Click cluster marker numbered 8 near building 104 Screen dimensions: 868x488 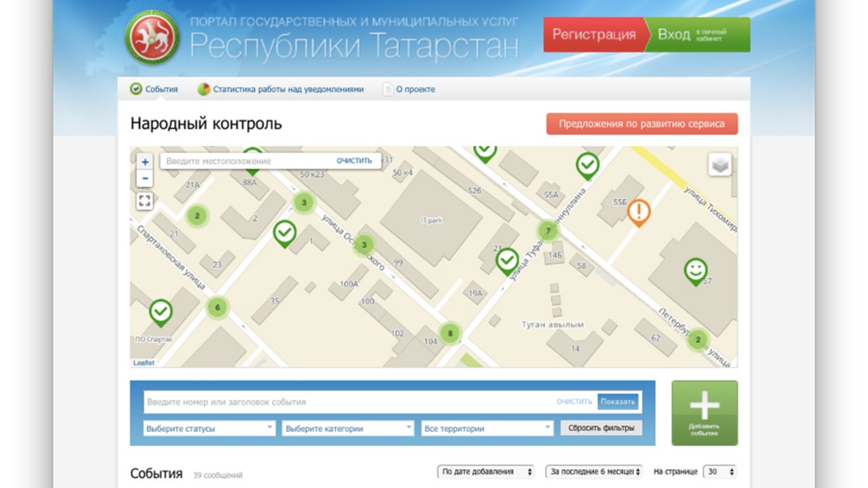click(449, 332)
